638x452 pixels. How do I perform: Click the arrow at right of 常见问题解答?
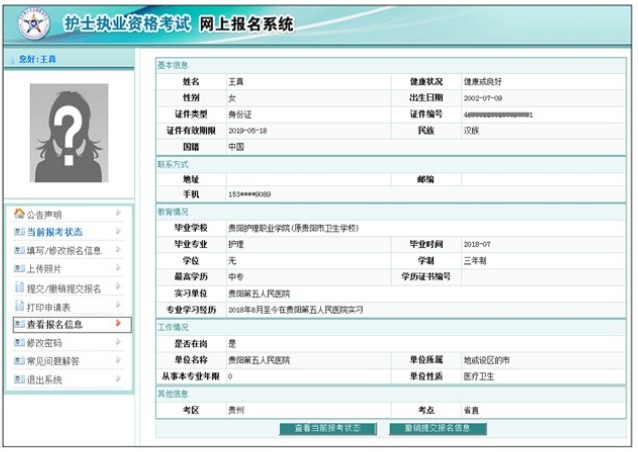120,361
